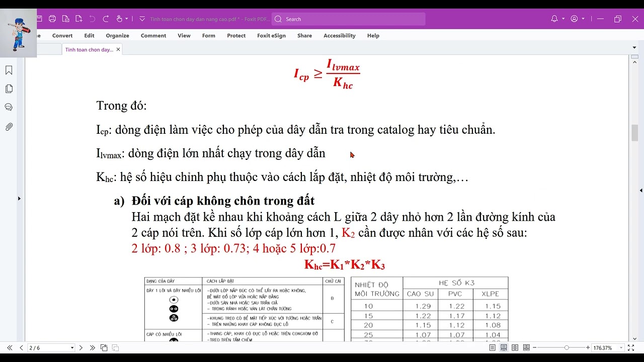Open the tab list dropdown arrow at right
The height and width of the screenshot is (362, 644).
634,48
